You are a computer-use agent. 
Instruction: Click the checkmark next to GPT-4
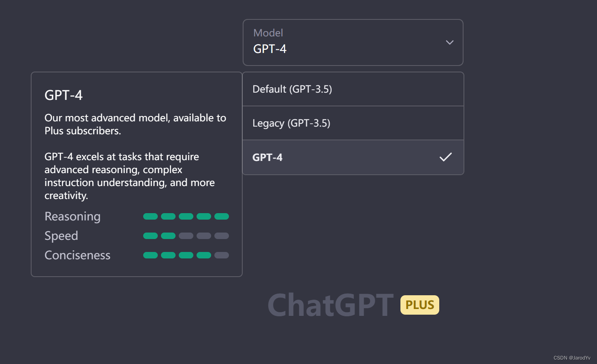tap(445, 157)
